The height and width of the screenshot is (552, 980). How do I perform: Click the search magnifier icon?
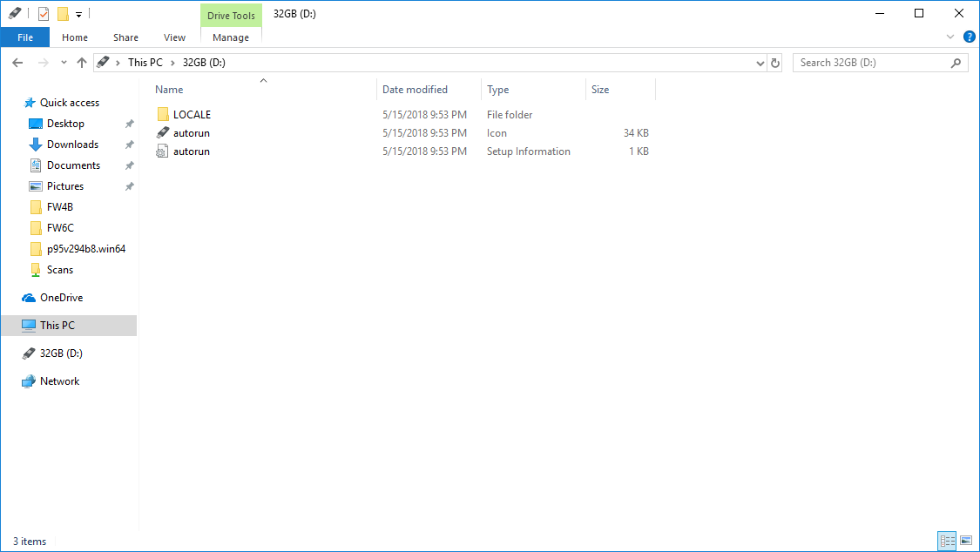point(956,63)
